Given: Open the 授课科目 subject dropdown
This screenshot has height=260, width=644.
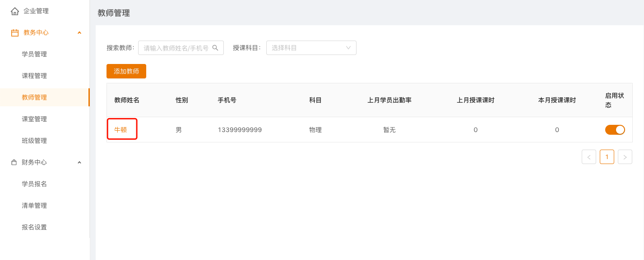Looking at the screenshot, I should [311, 48].
